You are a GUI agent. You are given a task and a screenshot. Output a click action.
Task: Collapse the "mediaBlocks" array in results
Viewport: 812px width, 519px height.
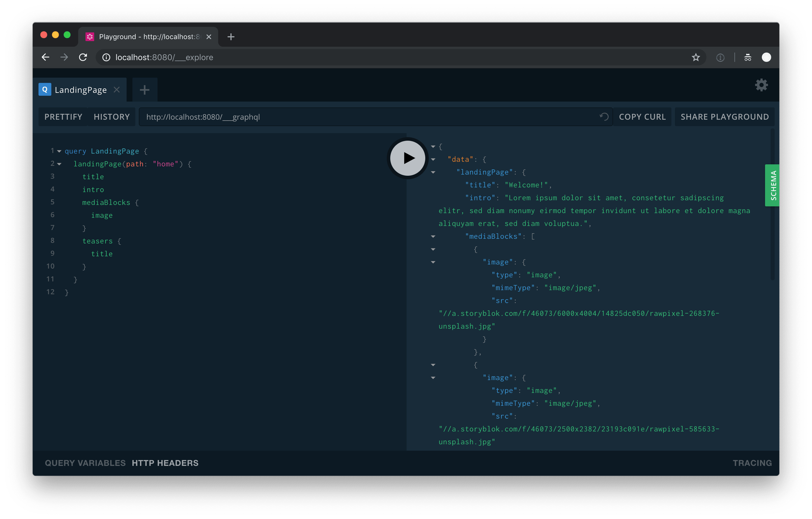tap(433, 236)
